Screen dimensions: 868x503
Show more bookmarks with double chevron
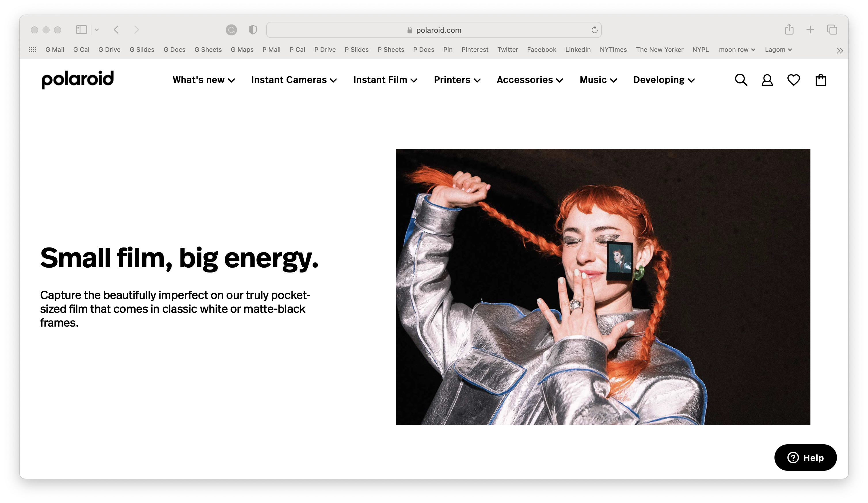click(x=840, y=51)
